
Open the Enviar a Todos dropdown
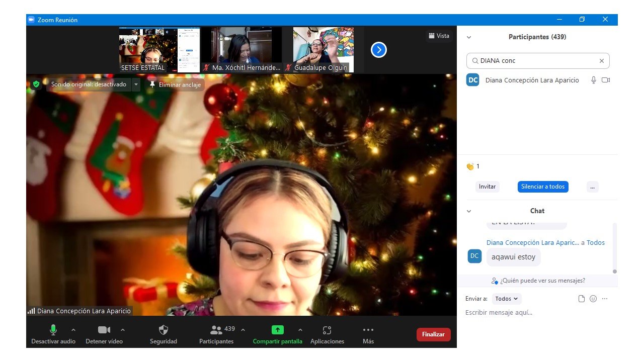[x=507, y=299]
